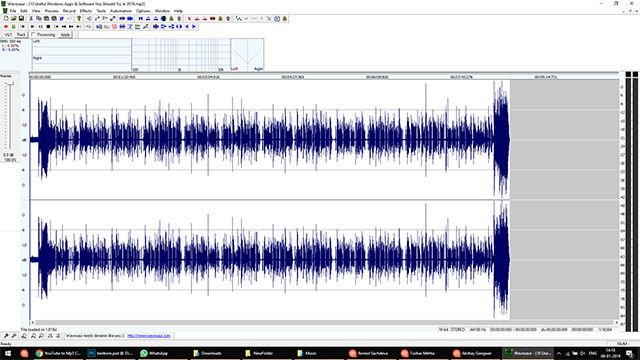
Task: Click the Fast forward transport button
Action: point(71,27)
